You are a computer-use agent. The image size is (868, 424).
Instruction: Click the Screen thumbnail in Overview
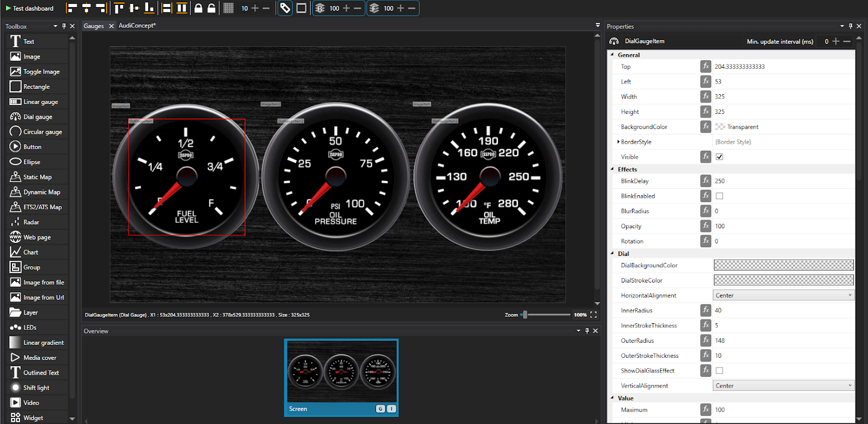[341, 377]
